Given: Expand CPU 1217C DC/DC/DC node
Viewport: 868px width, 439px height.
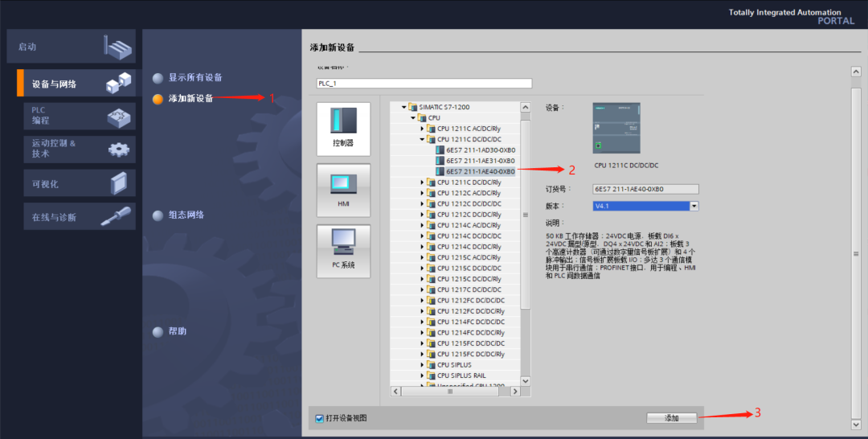Looking at the screenshot, I should [422, 289].
